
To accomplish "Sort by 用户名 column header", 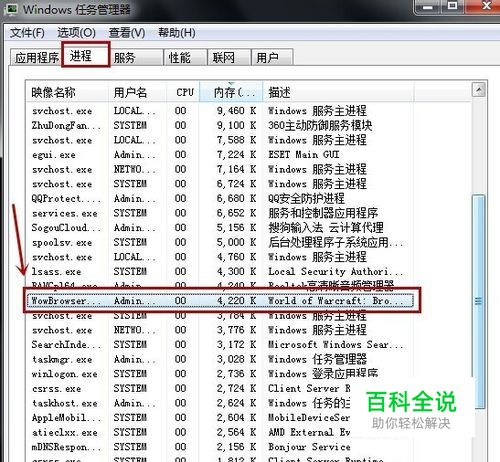I will click(x=137, y=92).
